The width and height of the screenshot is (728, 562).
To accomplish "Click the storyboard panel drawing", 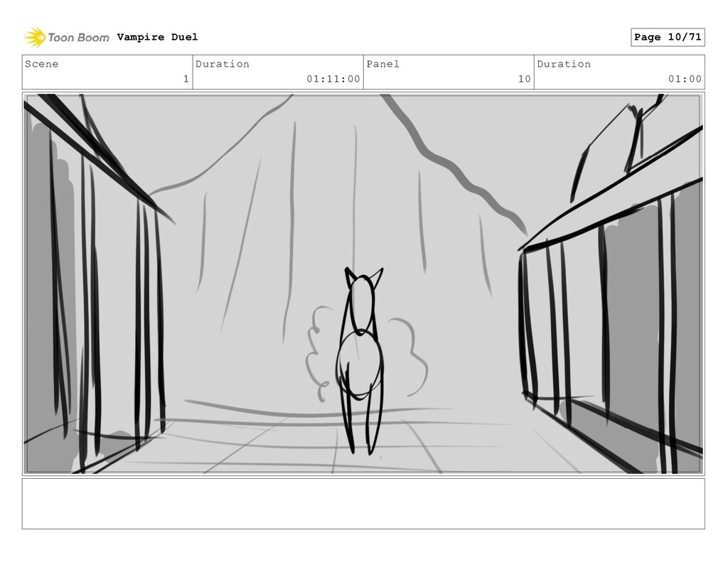I will [x=363, y=283].
